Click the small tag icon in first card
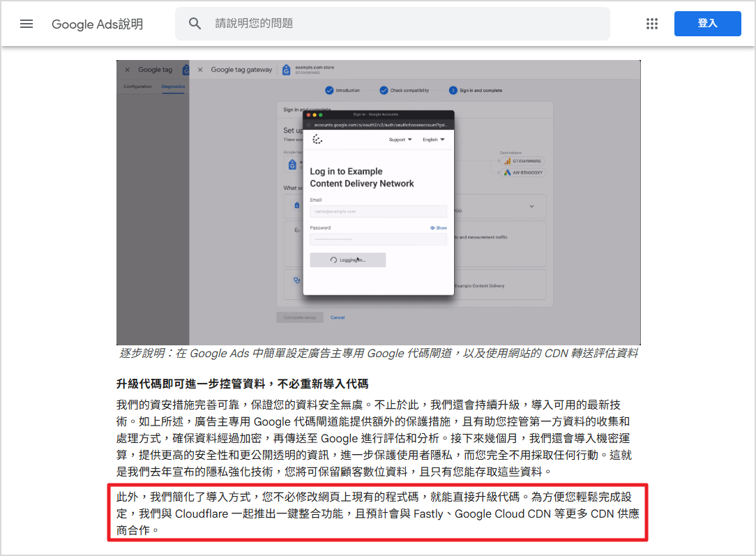756x556 pixels. point(297,205)
